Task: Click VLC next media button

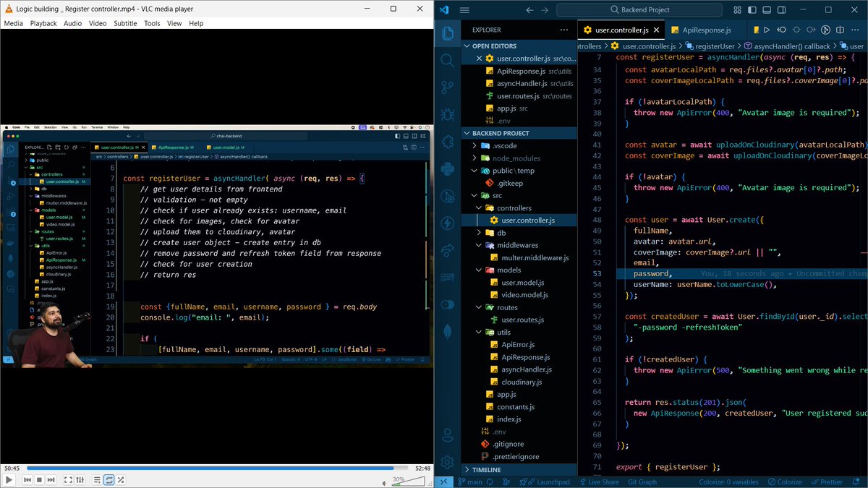Action: pyautogui.click(x=51, y=479)
